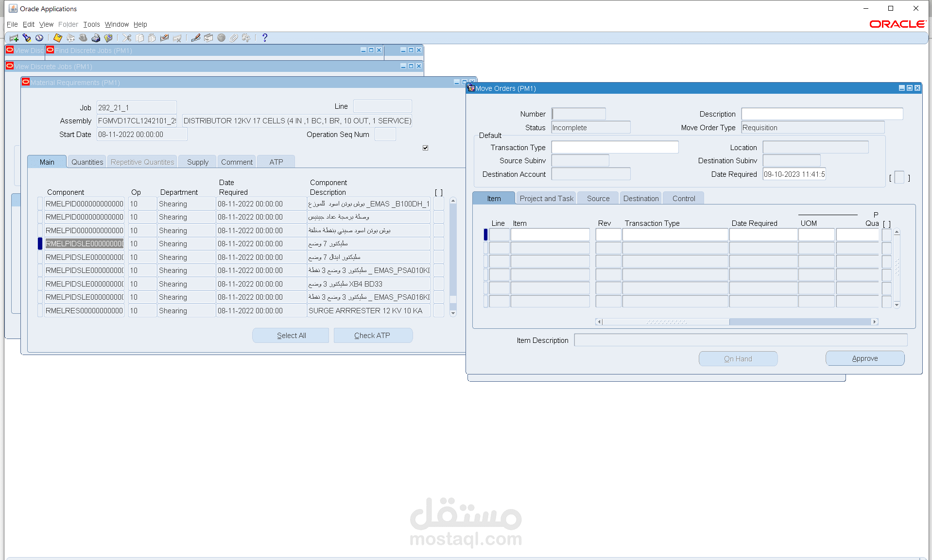Switch to the ATP tab
Viewport: 932px width, 560px height.
coord(276,162)
